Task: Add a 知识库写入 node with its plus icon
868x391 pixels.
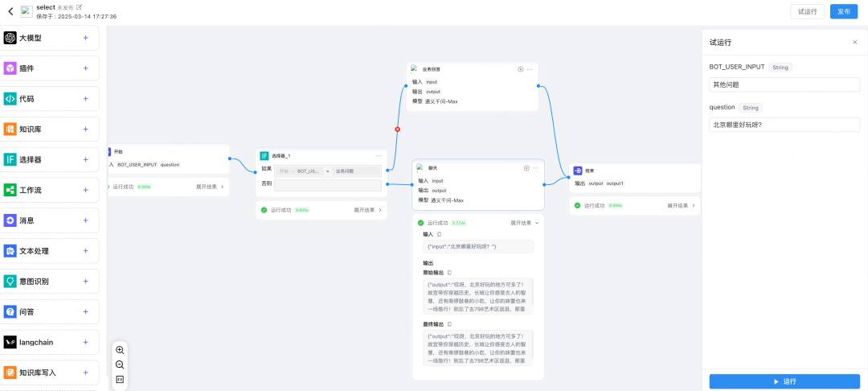Action: (x=85, y=372)
